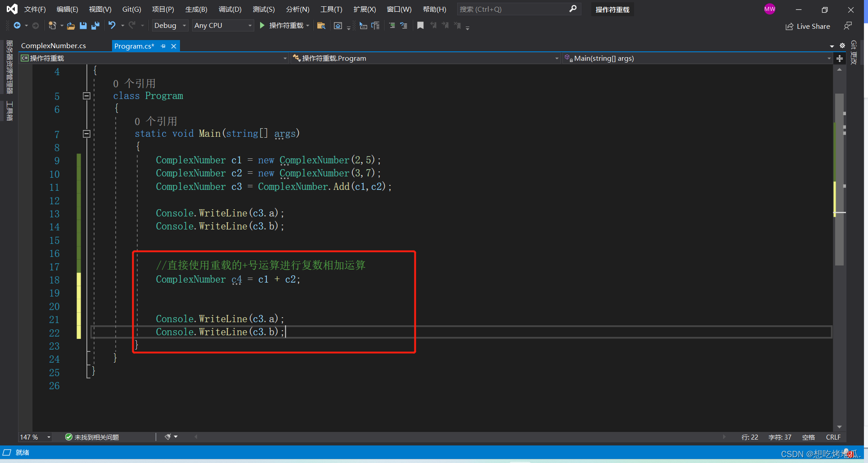
Task: Collapse the Program class code region
Action: coord(87,96)
